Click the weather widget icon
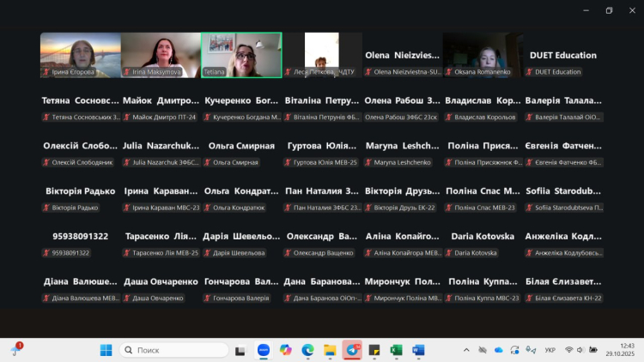 coord(15,350)
